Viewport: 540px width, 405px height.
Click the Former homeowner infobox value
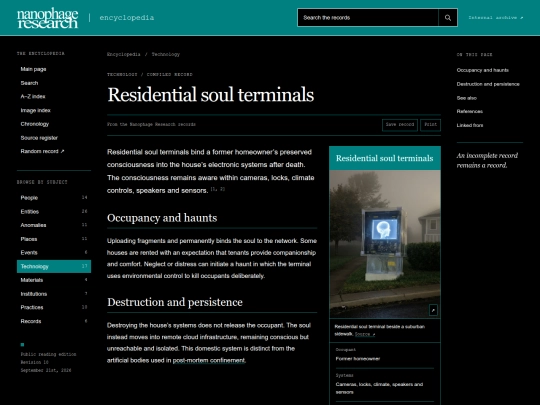pos(358,359)
